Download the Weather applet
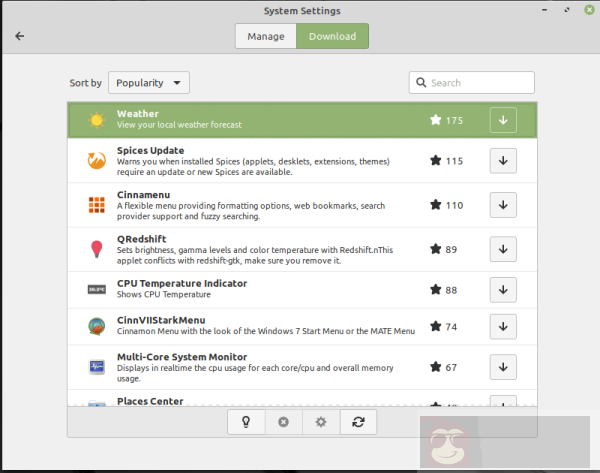The height and width of the screenshot is (473, 600). coord(503,120)
